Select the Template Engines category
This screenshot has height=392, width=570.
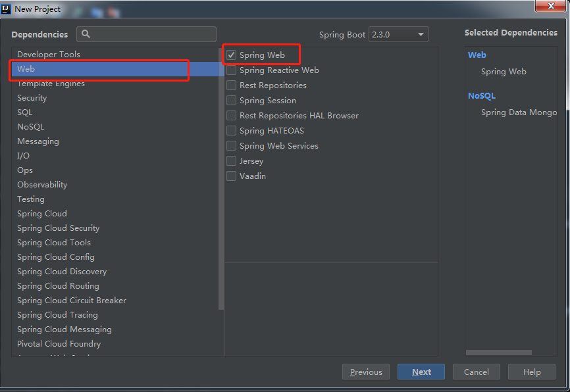(115, 84)
